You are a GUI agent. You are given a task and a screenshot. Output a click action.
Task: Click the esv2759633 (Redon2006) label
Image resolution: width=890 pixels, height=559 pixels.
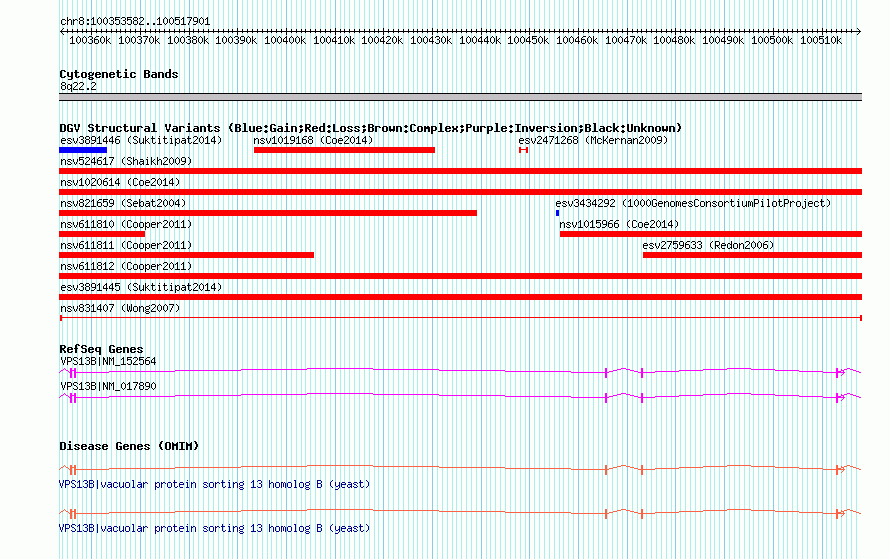pos(708,245)
